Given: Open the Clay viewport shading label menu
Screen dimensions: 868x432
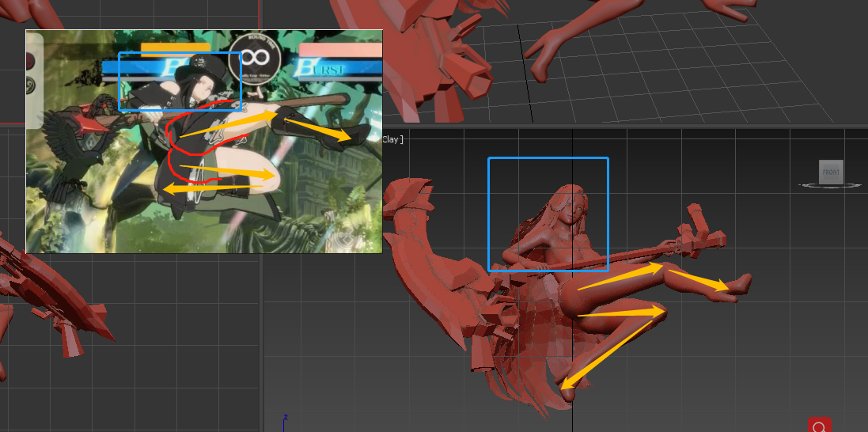Looking at the screenshot, I should [x=392, y=139].
